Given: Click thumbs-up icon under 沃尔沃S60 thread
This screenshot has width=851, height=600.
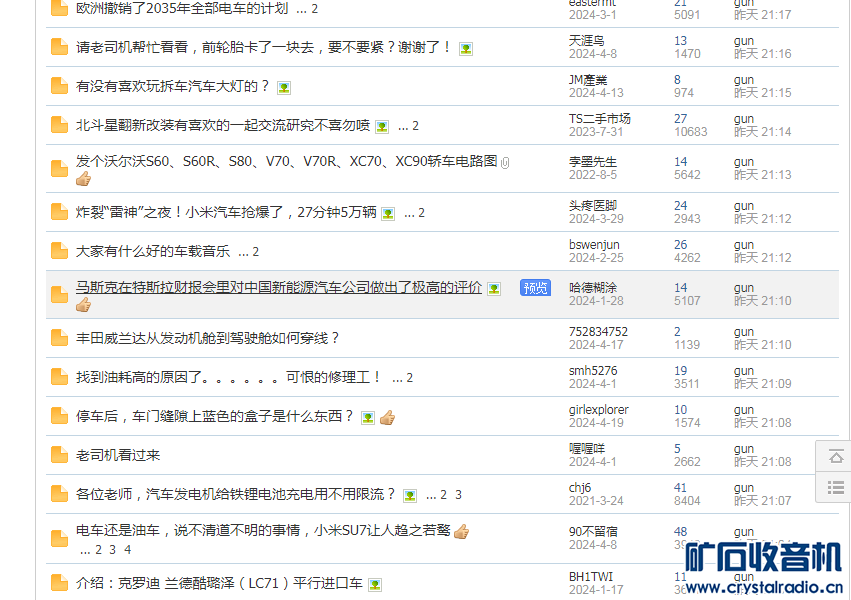Looking at the screenshot, I should (x=84, y=179).
